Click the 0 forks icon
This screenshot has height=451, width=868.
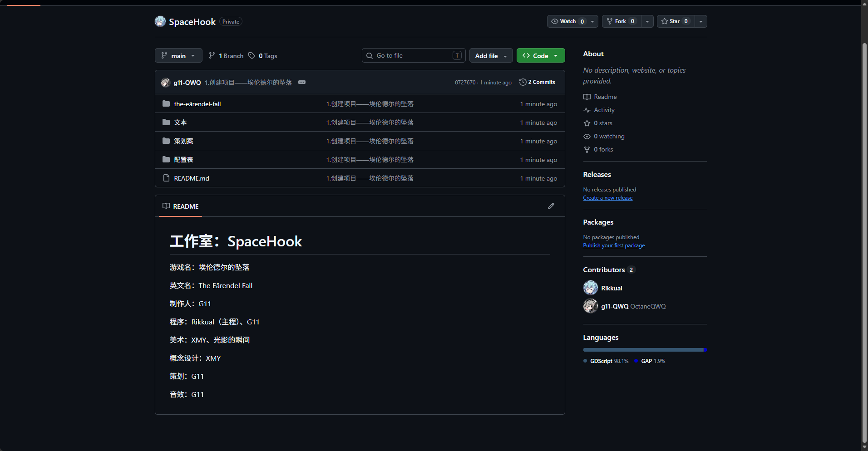tap(587, 149)
